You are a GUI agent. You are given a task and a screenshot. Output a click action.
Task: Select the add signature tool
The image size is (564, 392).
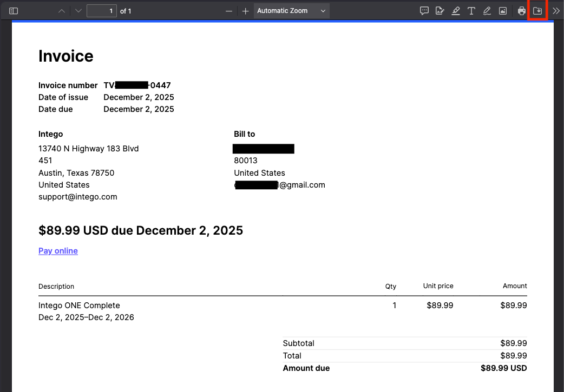[x=440, y=11]
